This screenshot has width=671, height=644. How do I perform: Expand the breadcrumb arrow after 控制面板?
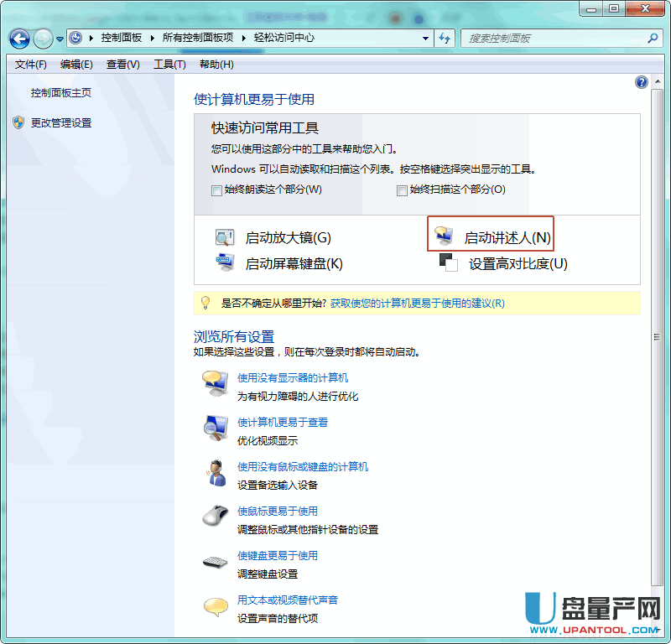[152, 38]
